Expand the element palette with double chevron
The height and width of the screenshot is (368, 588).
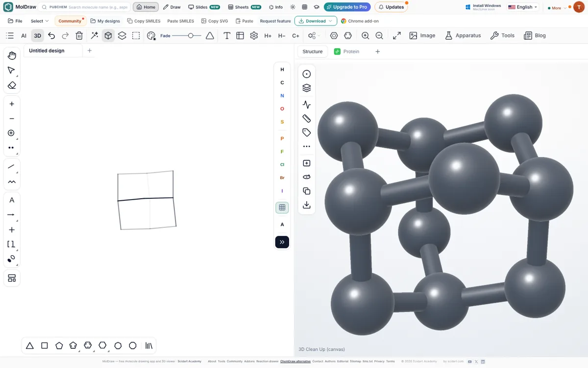pos(282,242)
